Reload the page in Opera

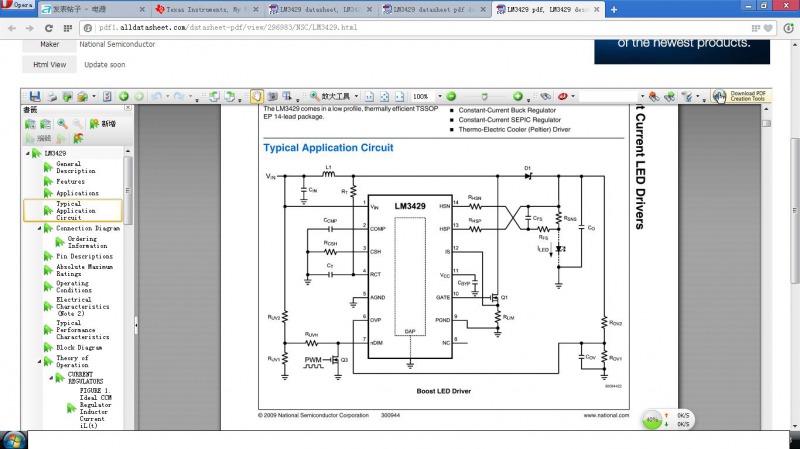48,28
